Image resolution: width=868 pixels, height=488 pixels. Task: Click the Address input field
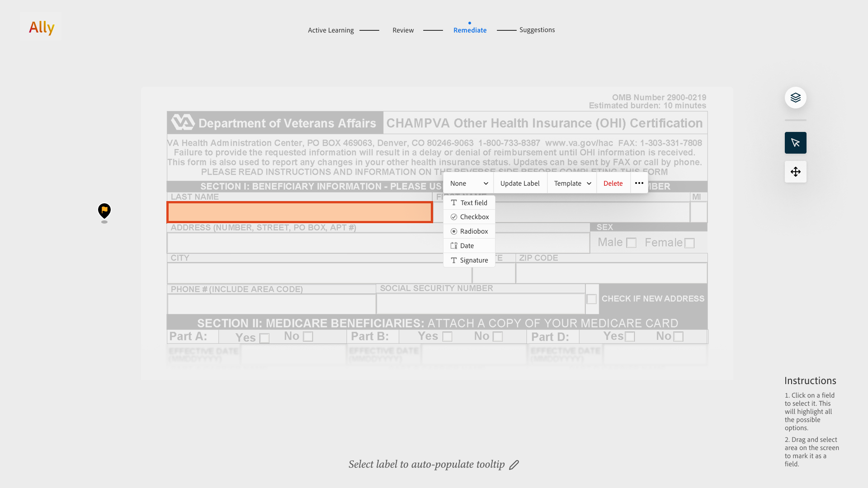click(378, 243)
